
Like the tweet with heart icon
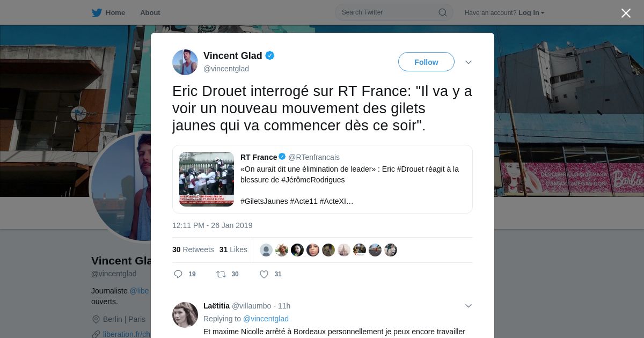pos(264,274)
